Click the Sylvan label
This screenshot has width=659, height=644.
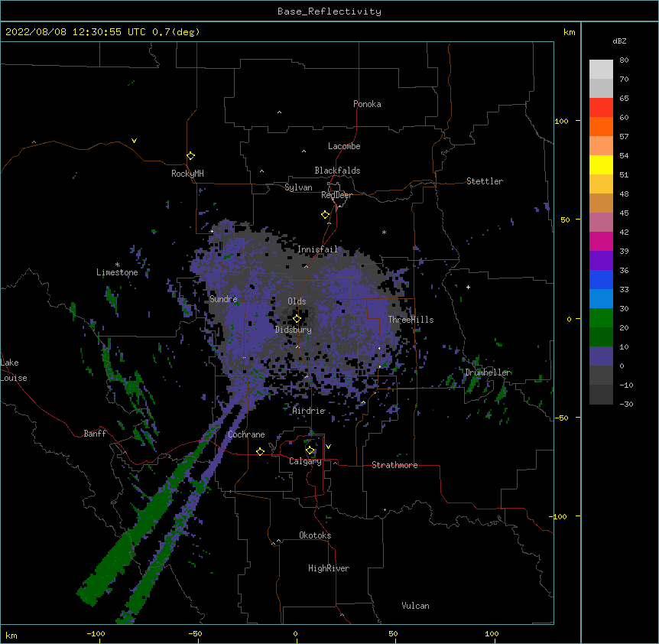298,187
